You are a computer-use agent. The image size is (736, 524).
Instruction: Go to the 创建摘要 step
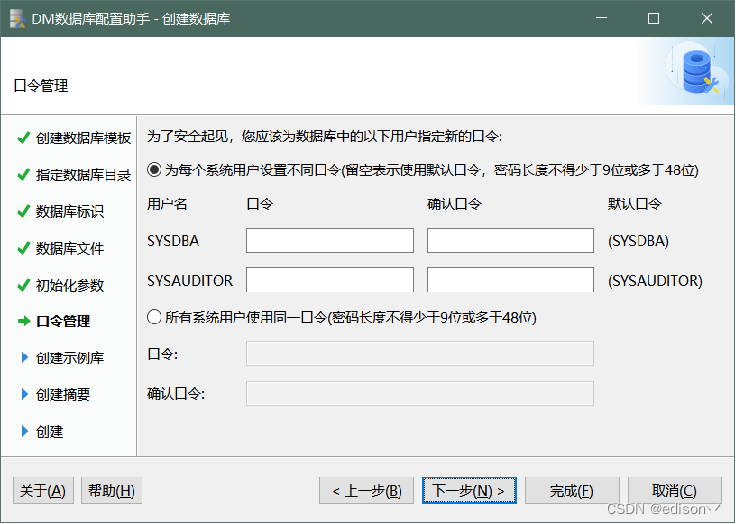click(x=63, y=394)
